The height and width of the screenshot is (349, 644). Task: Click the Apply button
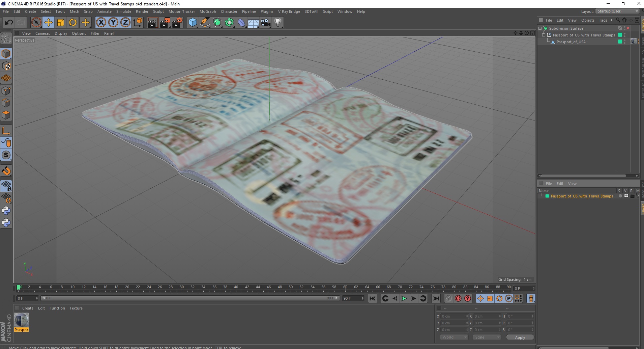(520, 337)
